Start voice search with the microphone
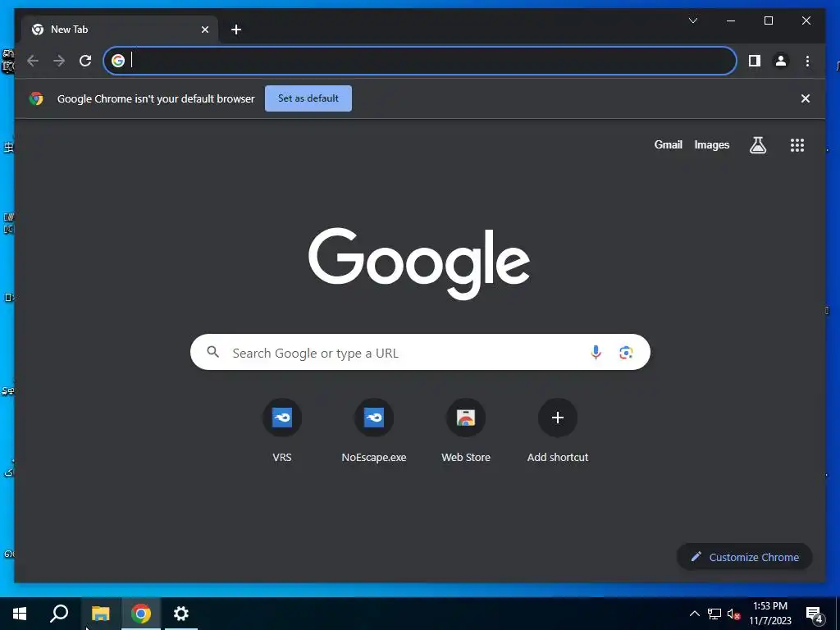The width and height of the screenshot is (840, 630). pos(596,353)
